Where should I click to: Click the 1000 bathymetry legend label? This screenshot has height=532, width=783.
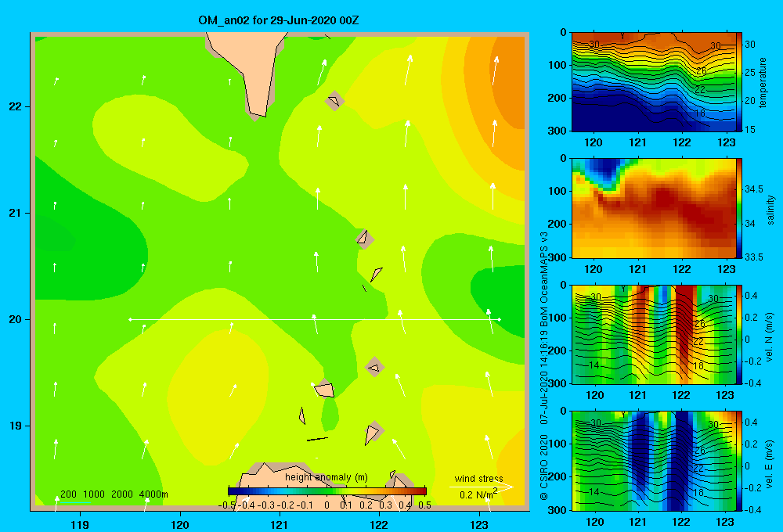(94, 494)
